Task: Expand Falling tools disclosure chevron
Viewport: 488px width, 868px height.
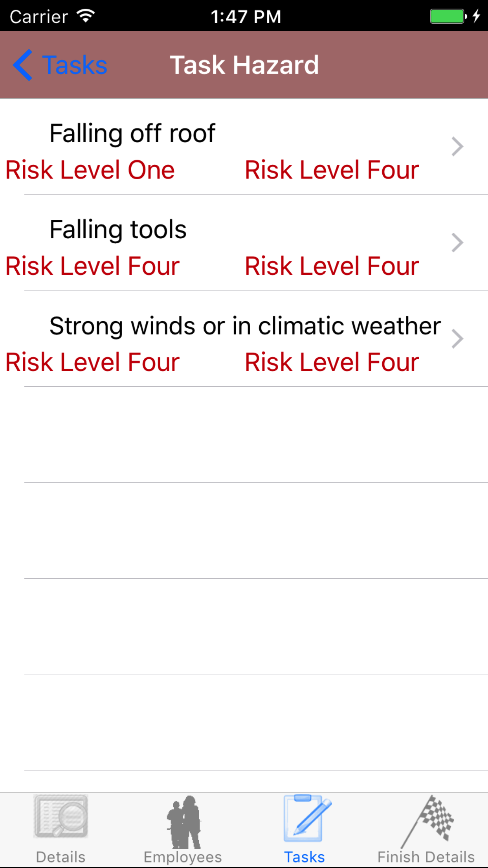Action: click(457, 243)
